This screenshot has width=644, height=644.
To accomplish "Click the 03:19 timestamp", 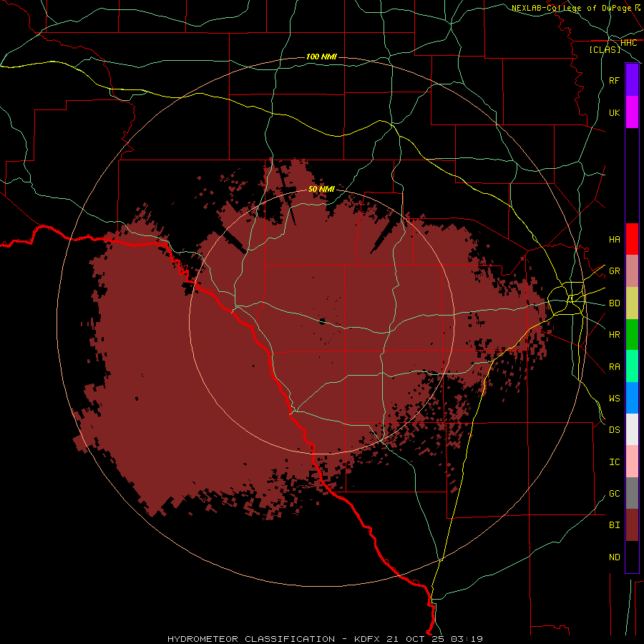I will (x=466, y=639).
